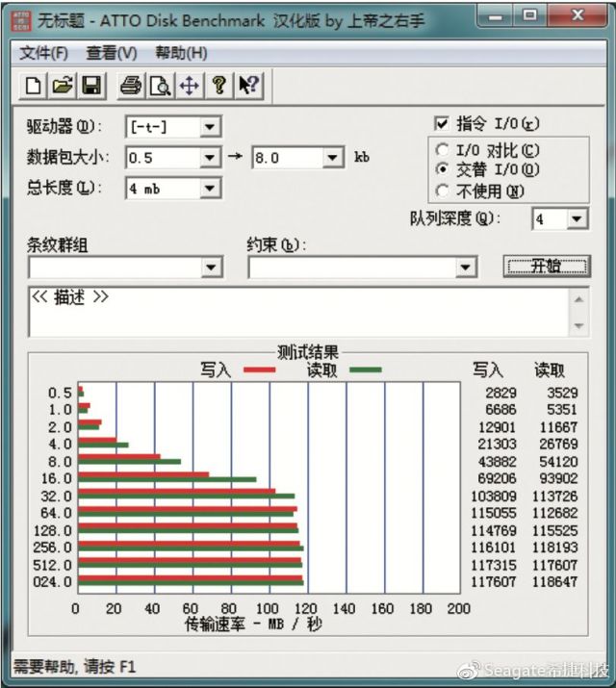Expand the 驱动器 drive dropdown
Viewport: 616px width, 688px height.
tap(210, 127)
